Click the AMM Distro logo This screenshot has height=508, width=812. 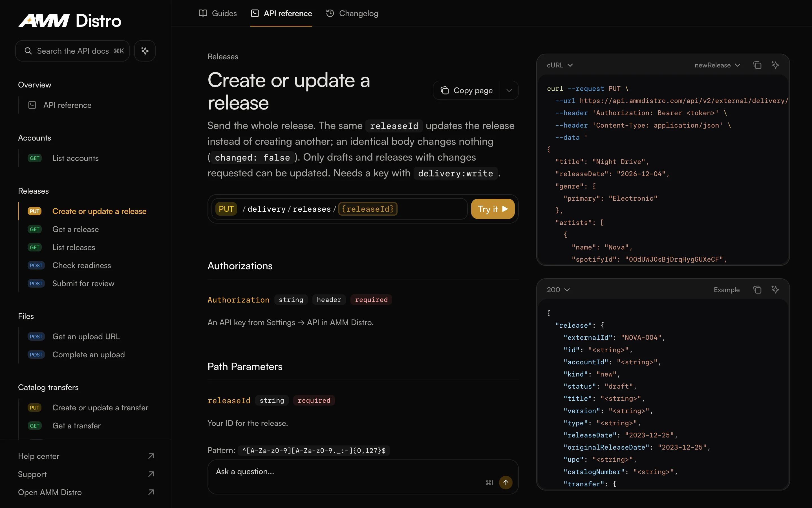[70, 21]
